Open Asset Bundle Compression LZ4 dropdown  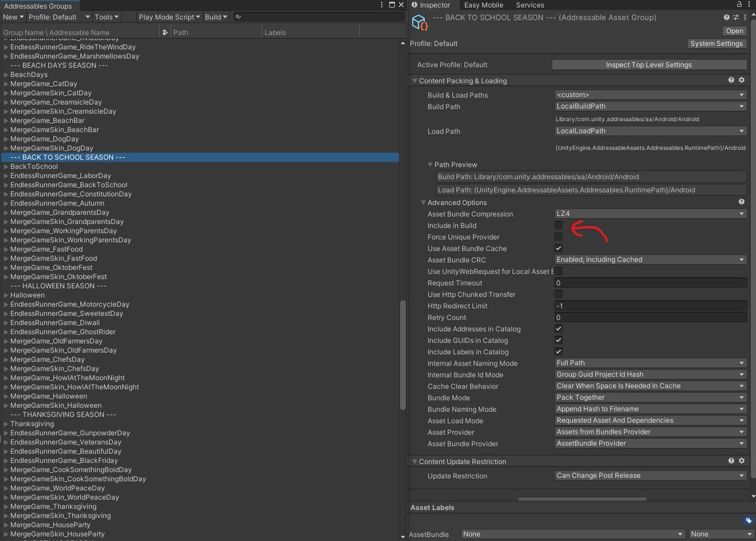click(x=650, y=214)
